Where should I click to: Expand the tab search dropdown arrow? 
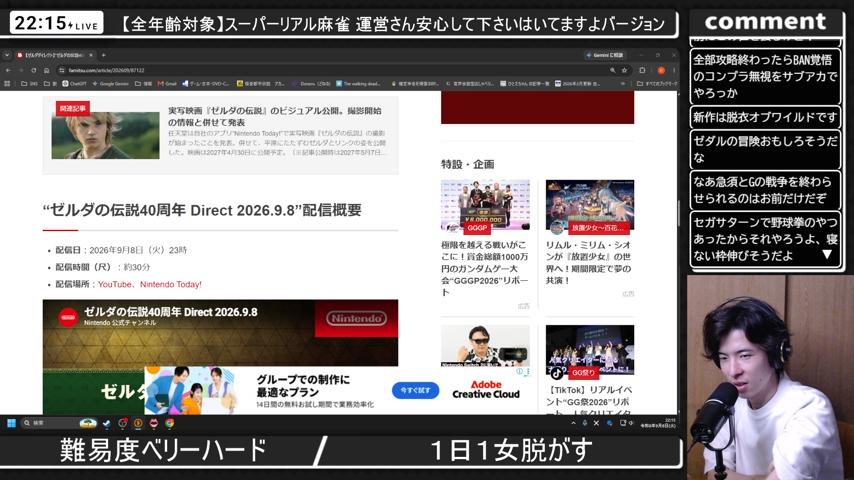click(x=7, y=55)
